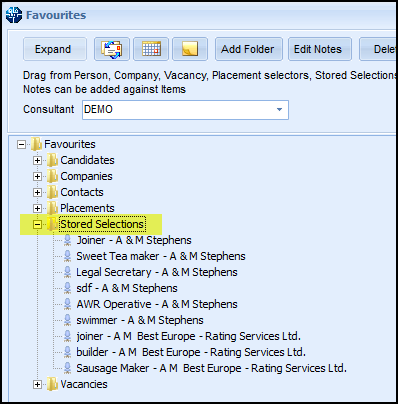398x404 pixels.
Task: Select the Favourites root tree label
Action: tap(70, 144)
